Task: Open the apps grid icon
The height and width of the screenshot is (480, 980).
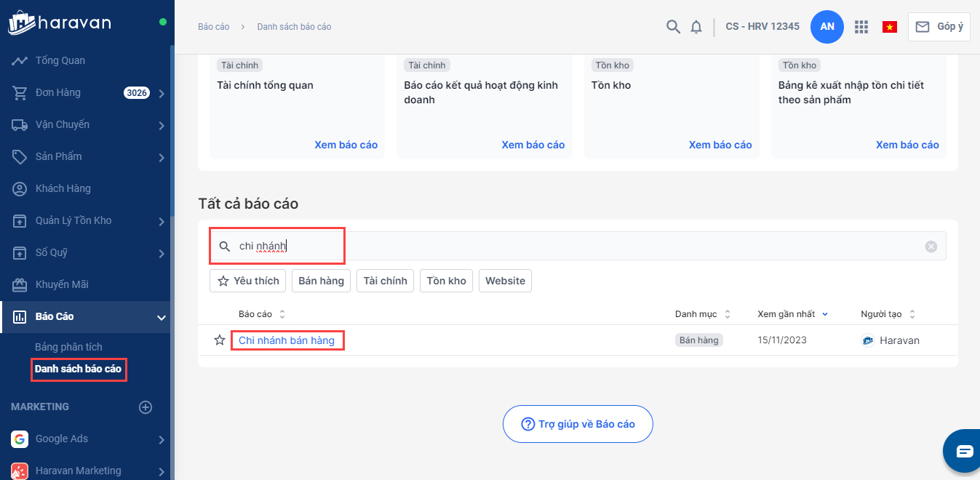Action: [x=861, y=27]
